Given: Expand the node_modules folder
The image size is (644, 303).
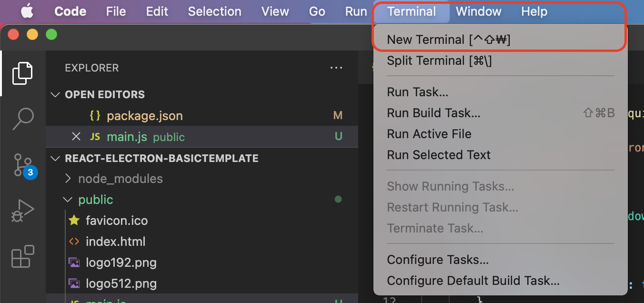Looking at the screenshot, I should [68, 179].
